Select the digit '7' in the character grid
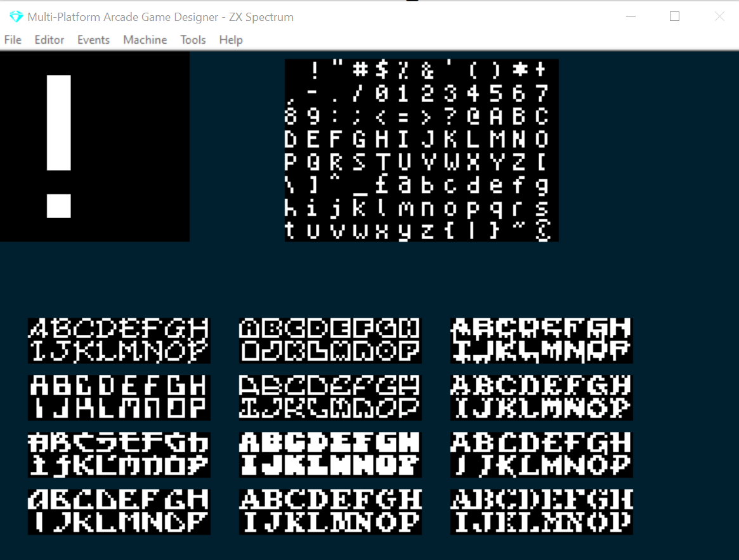This screenshot has width=739, height=560. point(542,93)
